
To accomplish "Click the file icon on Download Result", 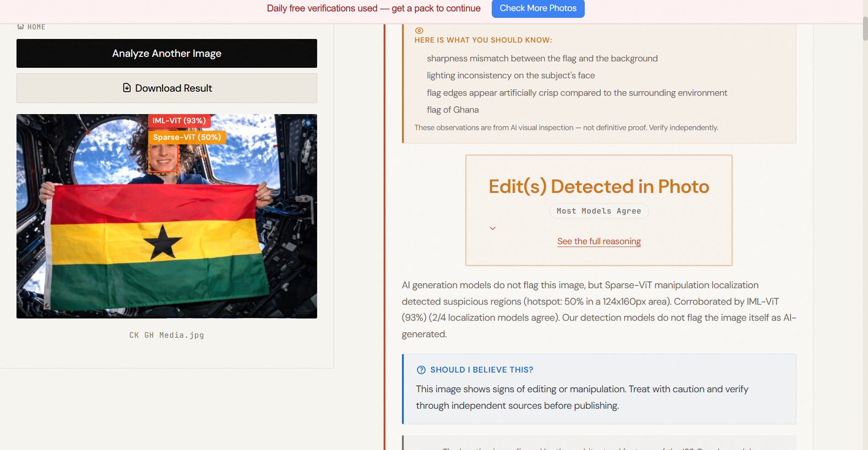I will click(127, 88).
